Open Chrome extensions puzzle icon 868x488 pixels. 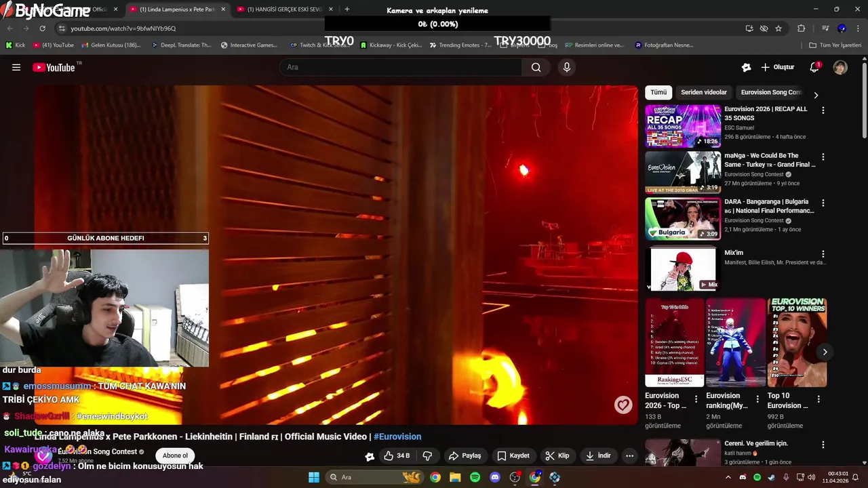point(801,28)
